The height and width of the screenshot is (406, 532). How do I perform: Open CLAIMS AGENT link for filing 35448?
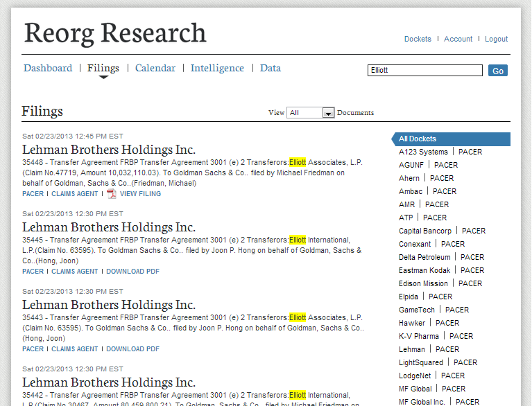[75, 194]
